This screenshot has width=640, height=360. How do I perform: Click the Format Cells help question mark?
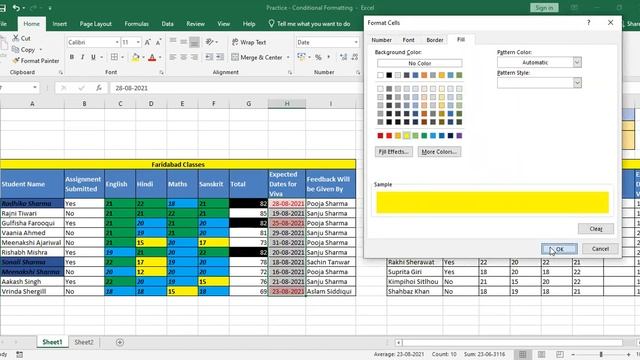click(589, 22)
